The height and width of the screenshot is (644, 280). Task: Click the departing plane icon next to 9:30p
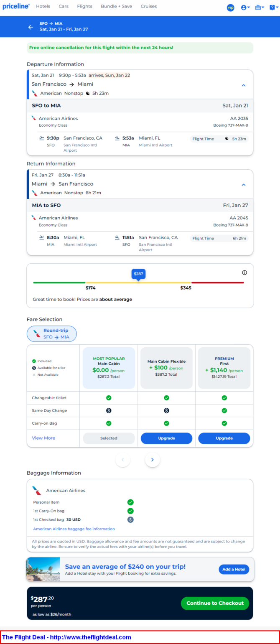41,138
